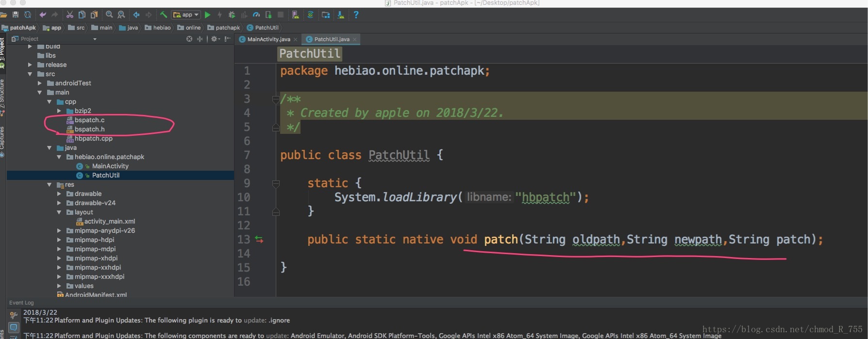868x339 pixels.
Task: Expand the release folder
Action: point(30,65)
